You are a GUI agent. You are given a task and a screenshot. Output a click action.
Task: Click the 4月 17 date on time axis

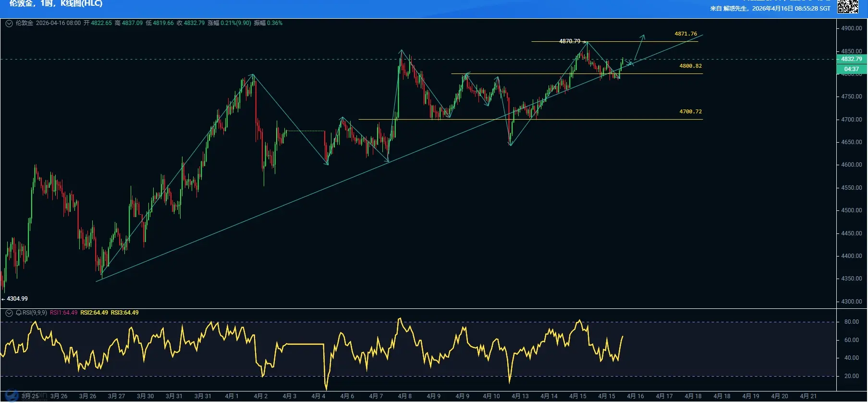[664, 396]
